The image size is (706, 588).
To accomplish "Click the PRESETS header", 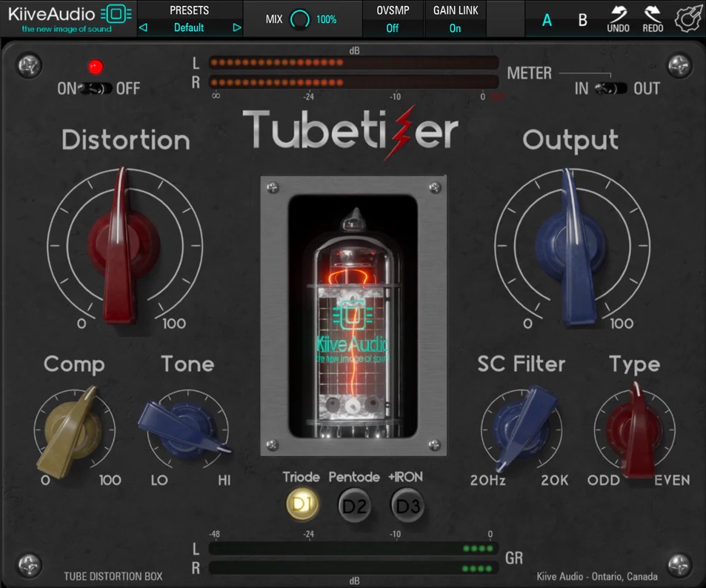I will coord(189,10).
